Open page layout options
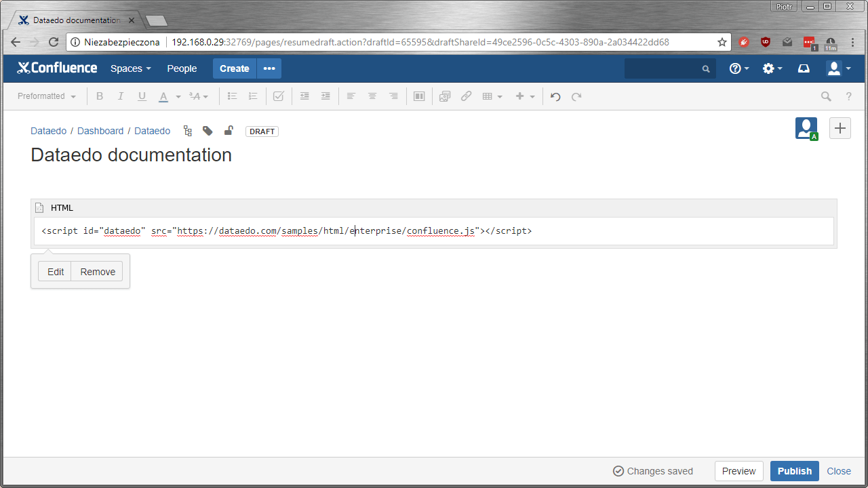The height and width of the screenshot is (488, 868). coord(418,96)
